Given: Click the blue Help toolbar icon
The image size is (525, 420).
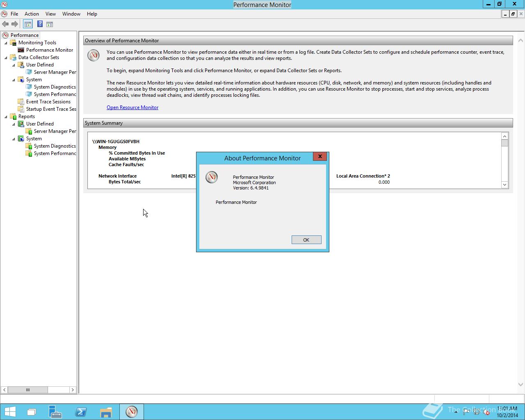Looking at the screenshot, I should click(x=40, y=24).
